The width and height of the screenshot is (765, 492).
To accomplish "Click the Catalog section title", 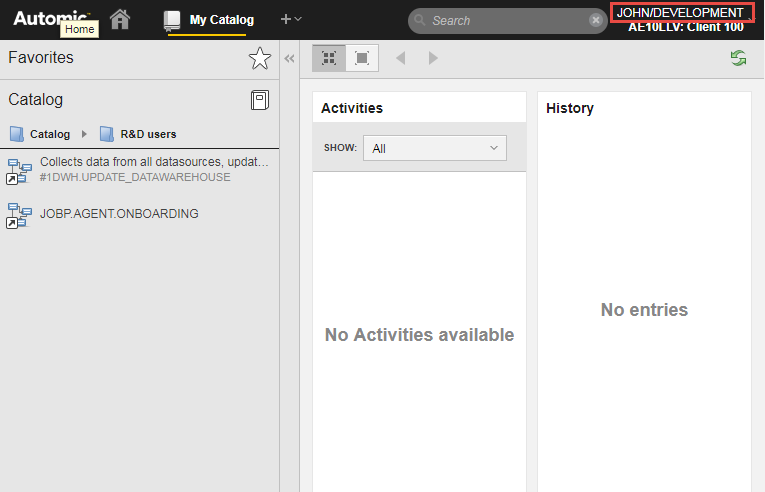I will pos(36,100).
